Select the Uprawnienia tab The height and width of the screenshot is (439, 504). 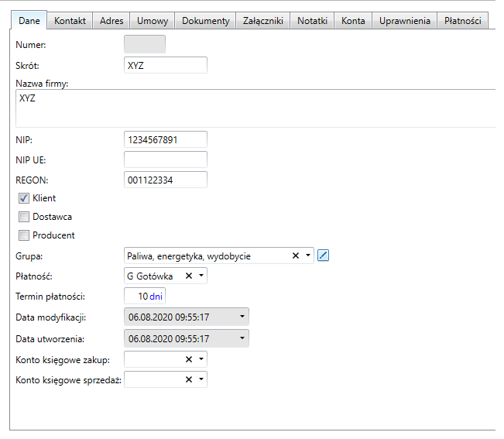coord(404,21)
